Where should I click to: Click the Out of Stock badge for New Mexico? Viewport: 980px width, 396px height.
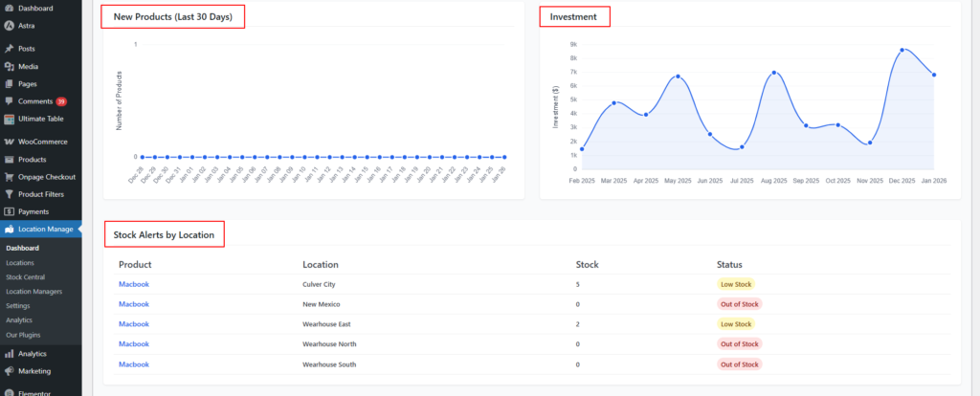click(x=739, y=304)
